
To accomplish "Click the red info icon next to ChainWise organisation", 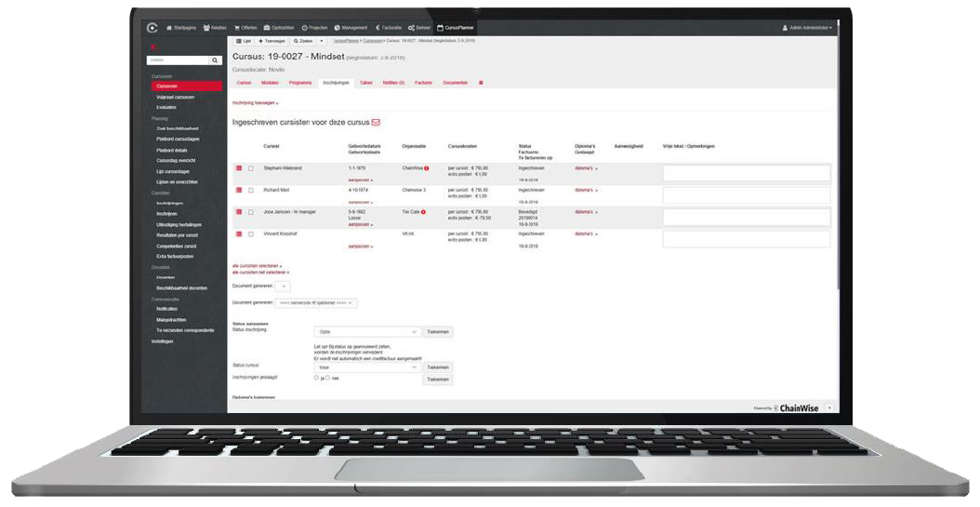I will coord(427,168).
